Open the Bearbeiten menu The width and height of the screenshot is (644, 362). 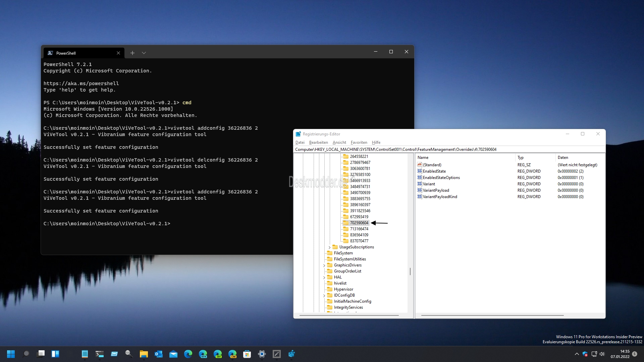318,142
